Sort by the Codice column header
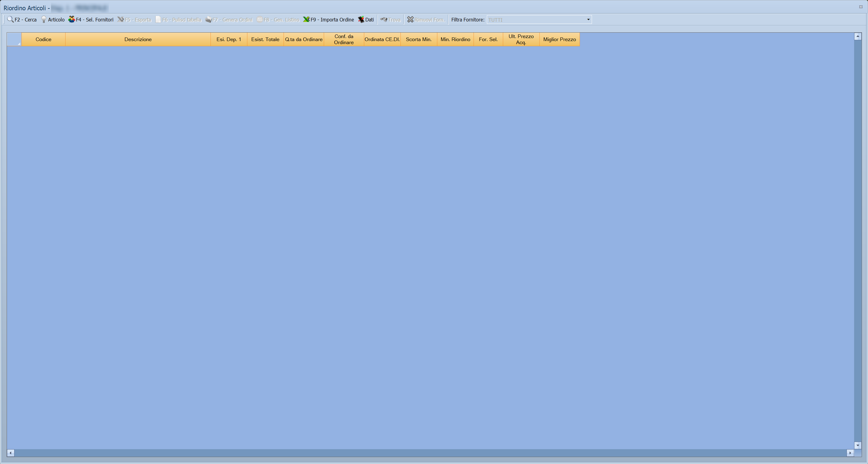 point(43,40)
